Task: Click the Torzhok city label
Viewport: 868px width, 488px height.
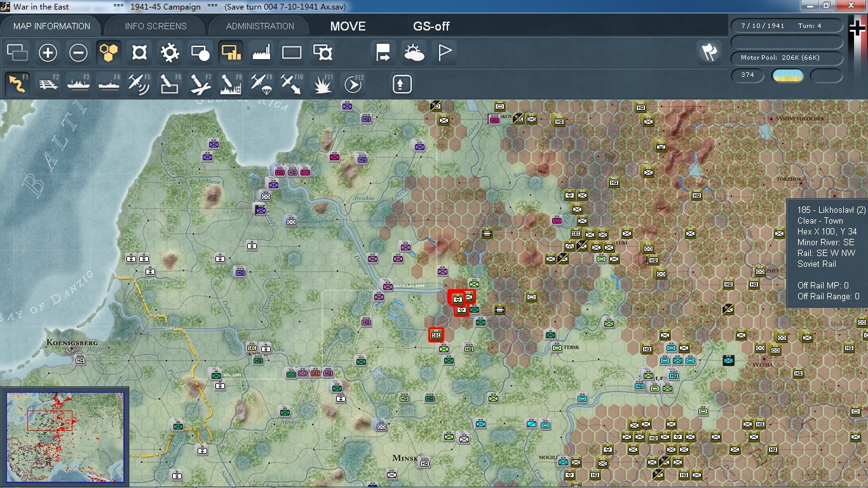Action: click(x=790, y=180)
